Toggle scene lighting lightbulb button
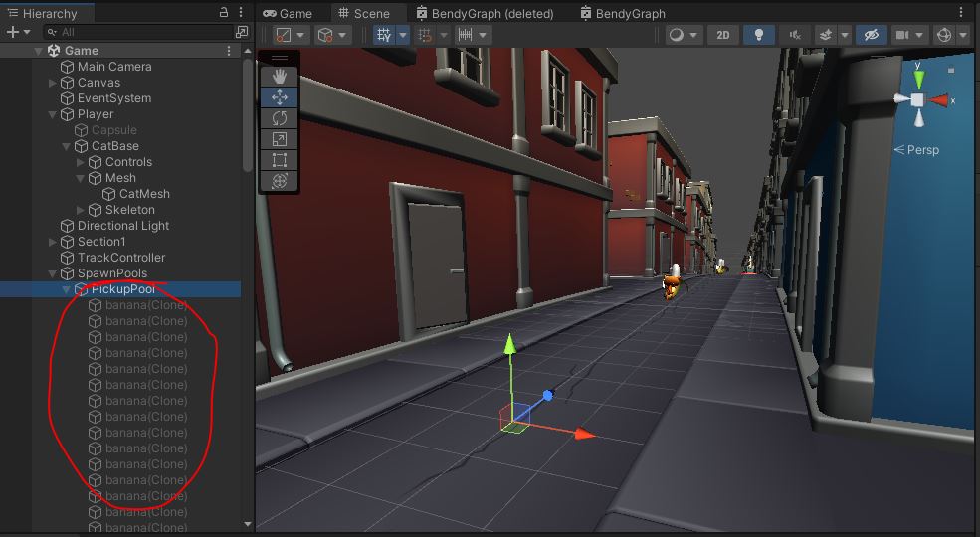 pos(759,35)
